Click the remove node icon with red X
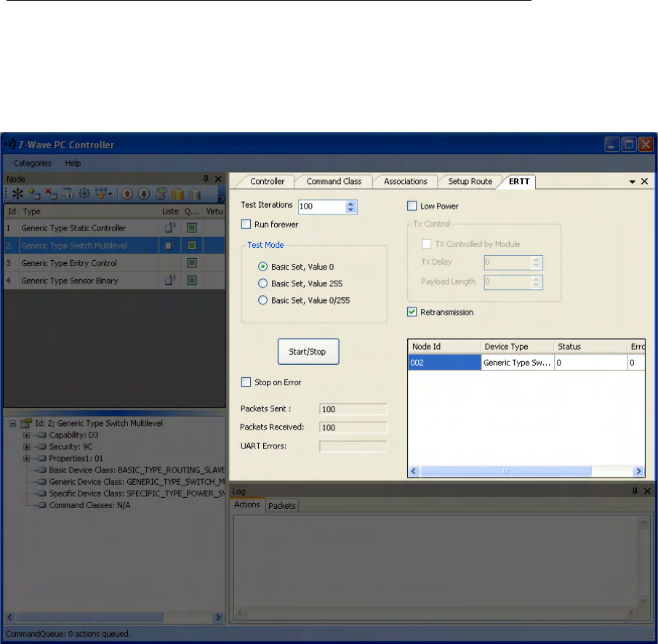Viewport: 658px width, 644px height. pyautogui.click(x=51, y=194)
